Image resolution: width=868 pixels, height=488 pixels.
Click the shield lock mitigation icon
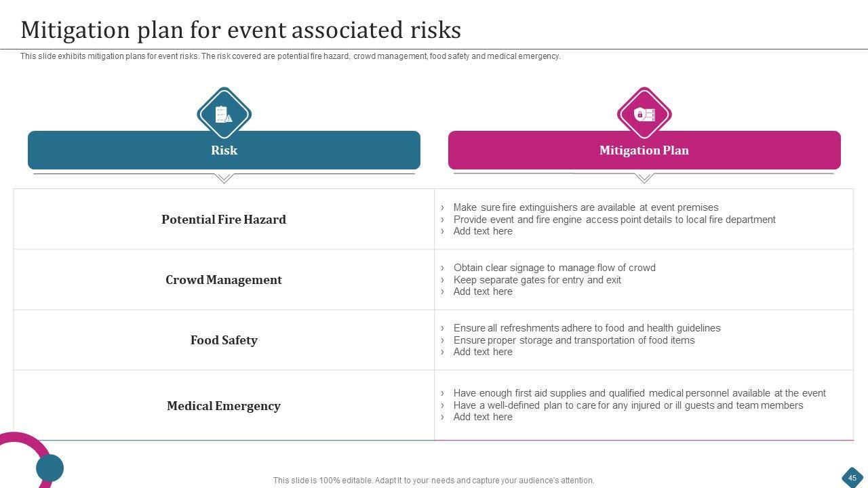click(644, 115)
